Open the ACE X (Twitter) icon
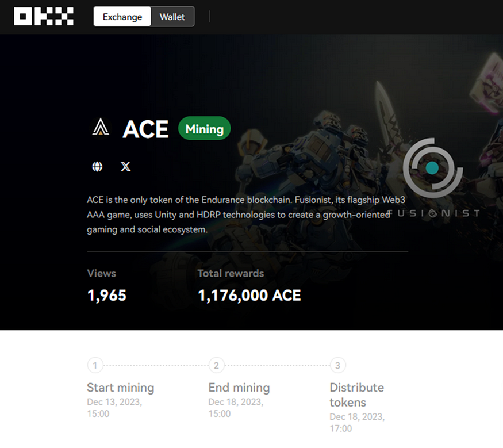This screenshot has width=503, height=448. click(x=125, y=167)
